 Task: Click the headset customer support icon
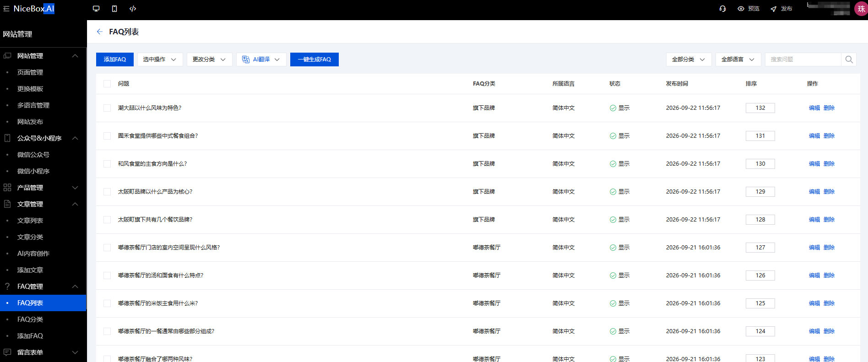[x=722, y=9]
